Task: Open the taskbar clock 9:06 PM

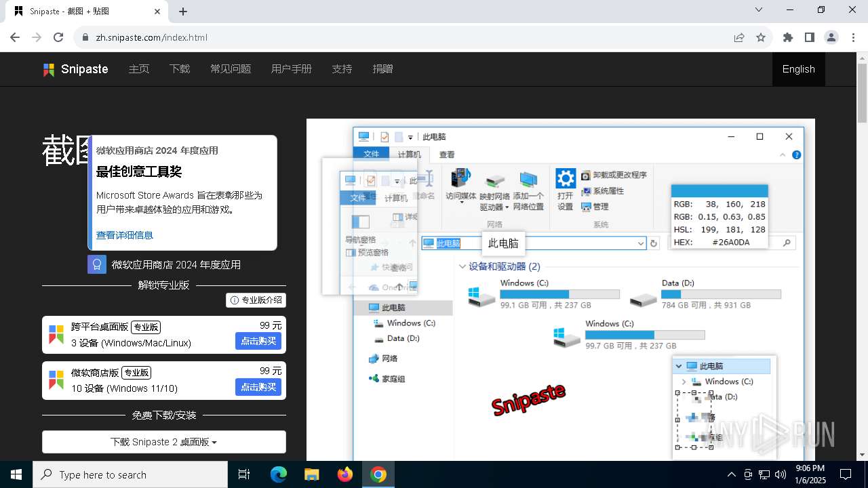Action: (810, 474)
